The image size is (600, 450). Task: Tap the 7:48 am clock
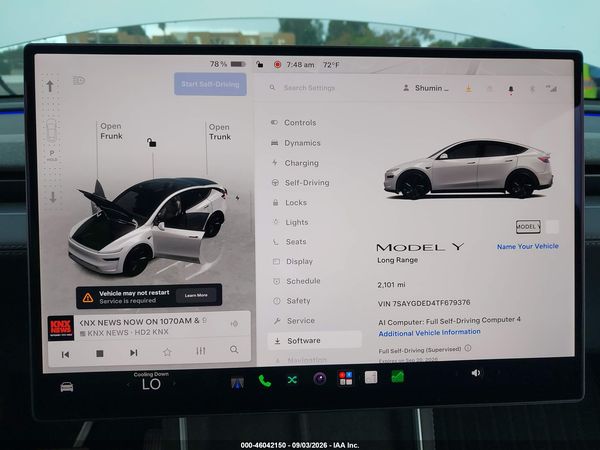pyautogui.click(x=300, y=65)
